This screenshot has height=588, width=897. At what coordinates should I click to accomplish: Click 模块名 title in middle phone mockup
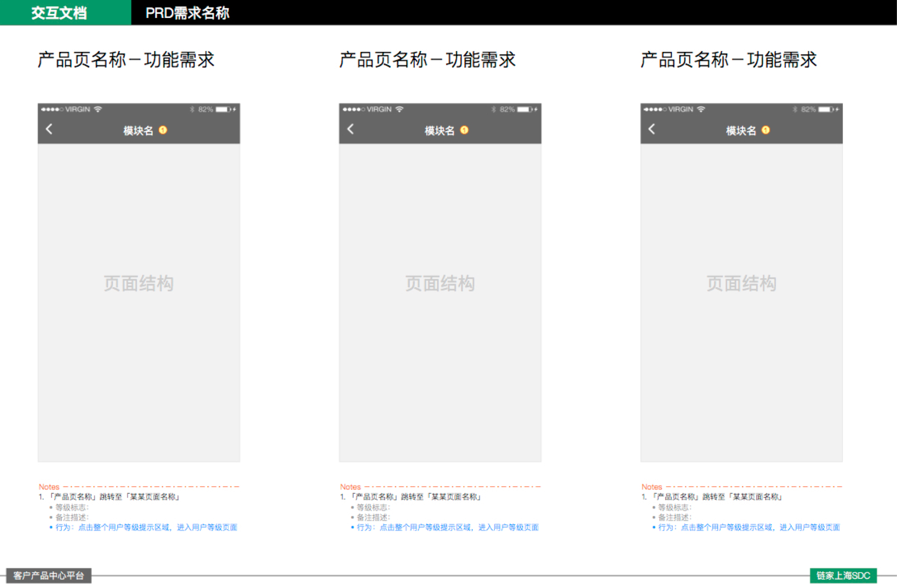pos(439,130)
